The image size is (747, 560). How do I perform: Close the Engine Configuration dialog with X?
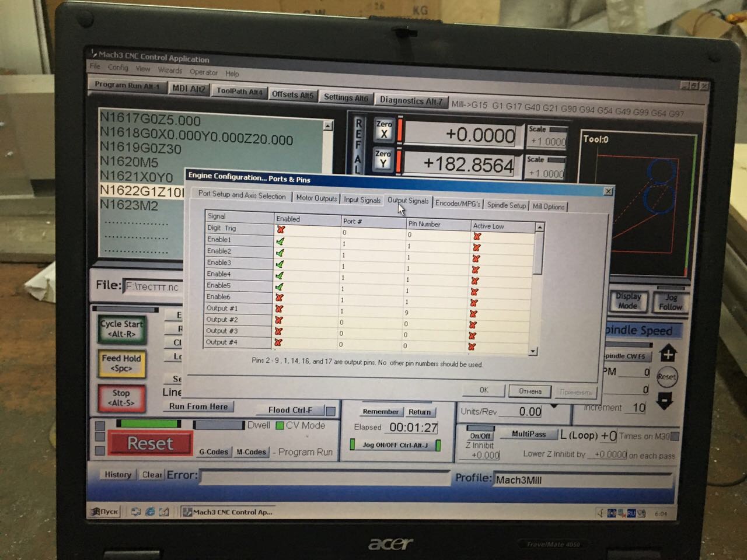pyautogui.click(x=608, y=191)
